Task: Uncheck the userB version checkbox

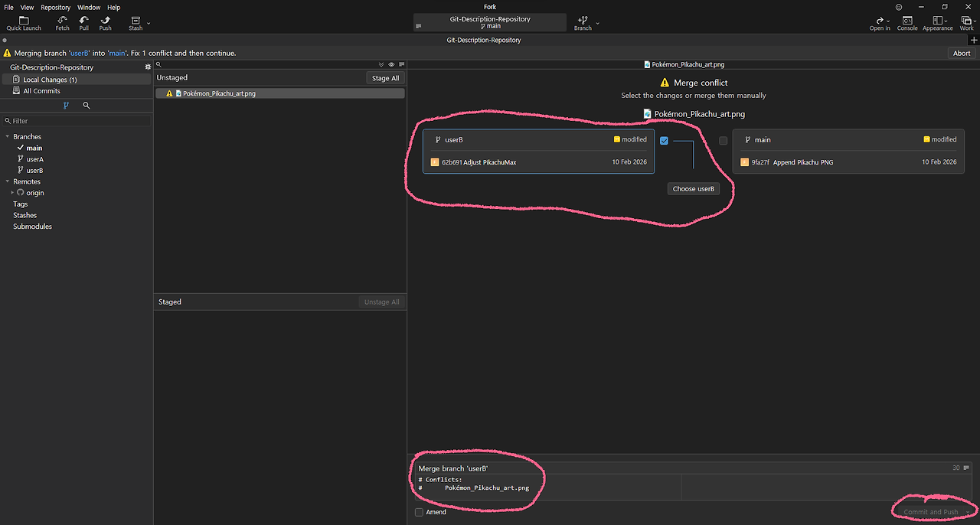Action: click(x=664, y=140)
